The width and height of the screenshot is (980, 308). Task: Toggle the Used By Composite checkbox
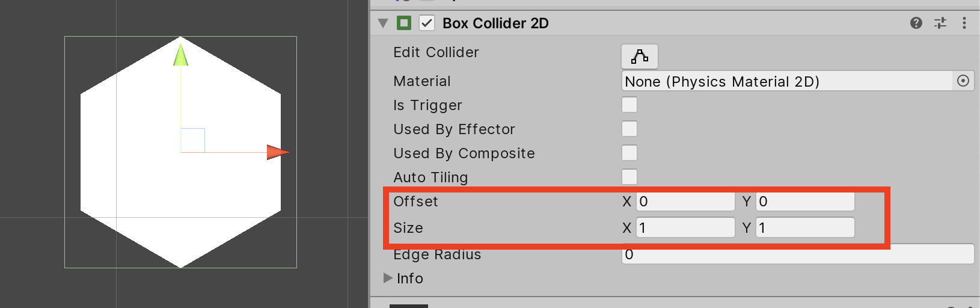[x=629, y=153]
